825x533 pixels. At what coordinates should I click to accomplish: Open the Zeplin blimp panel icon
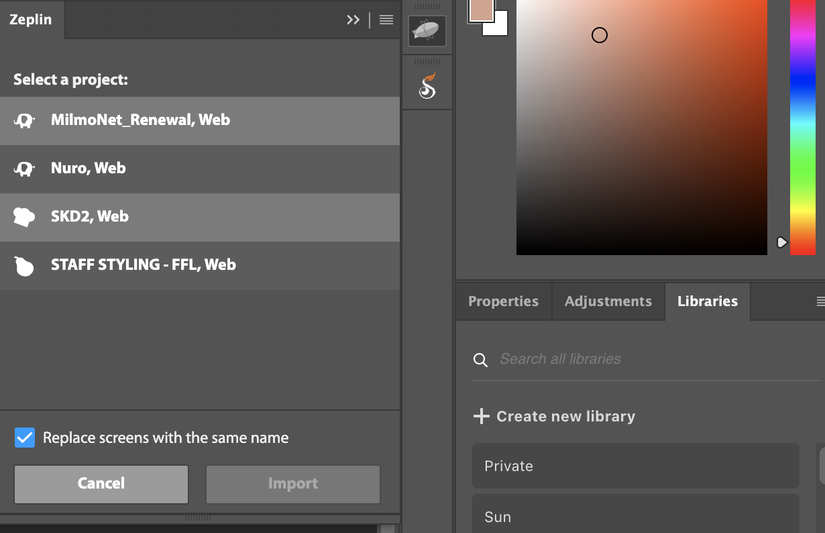coord(427,31)
